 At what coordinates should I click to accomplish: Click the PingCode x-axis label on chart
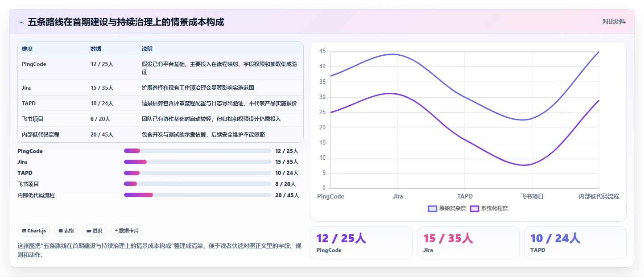click(x=330, y=196)
